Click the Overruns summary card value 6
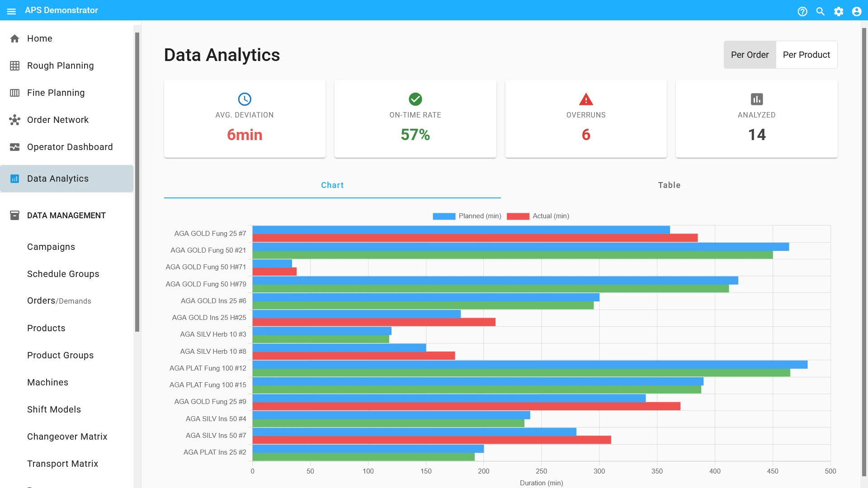868x488 pixels. pyautogui.click(x=586, y=135)
